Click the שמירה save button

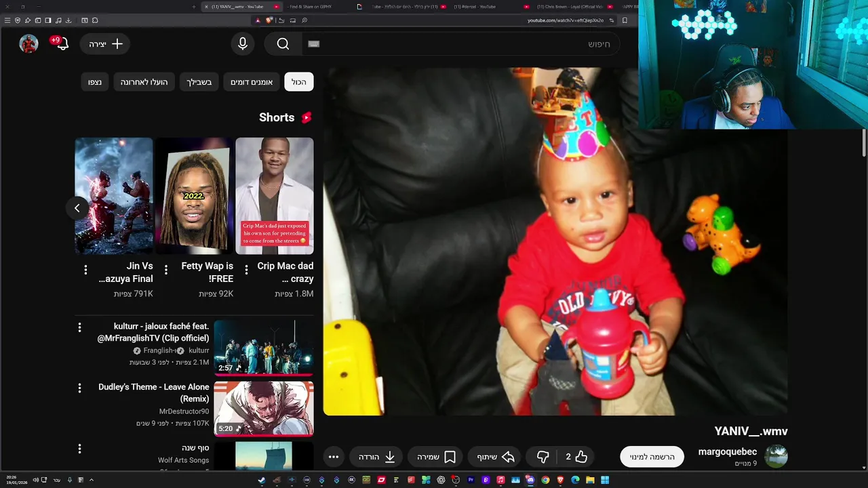[x=436, y=457]
